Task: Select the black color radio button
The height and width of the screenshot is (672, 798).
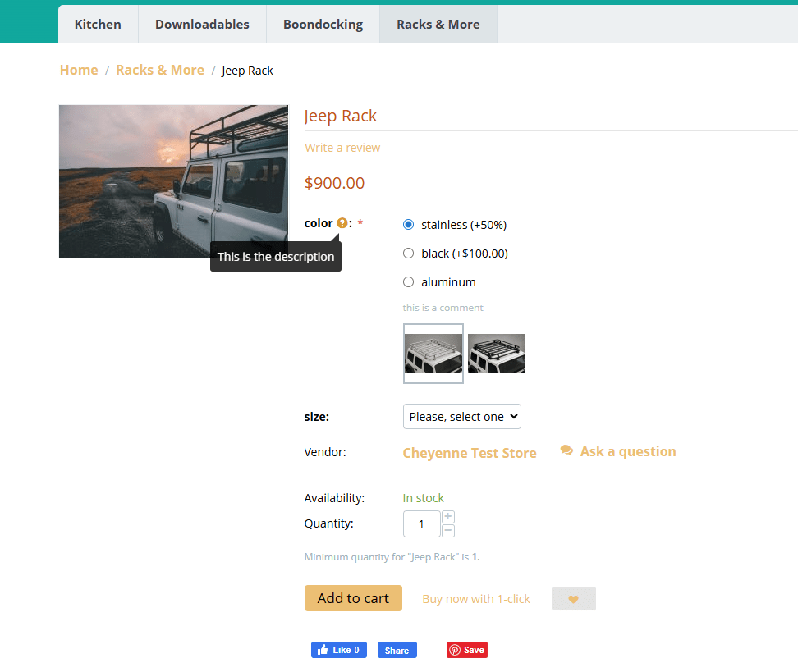Action: pos(409,254)
